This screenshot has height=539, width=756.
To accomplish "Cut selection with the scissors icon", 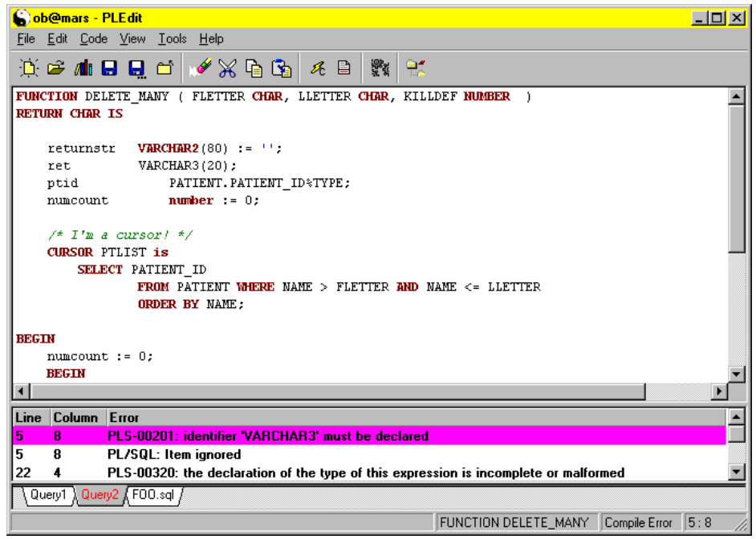I will [x=228, y=69].
